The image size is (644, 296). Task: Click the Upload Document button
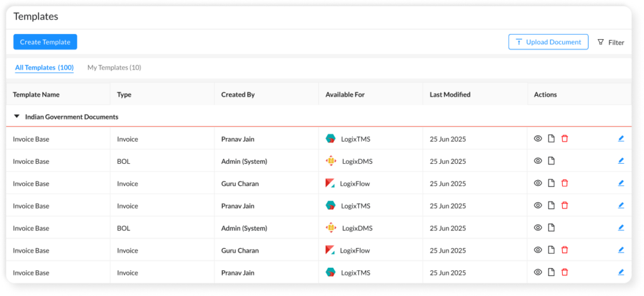point(548,42)
